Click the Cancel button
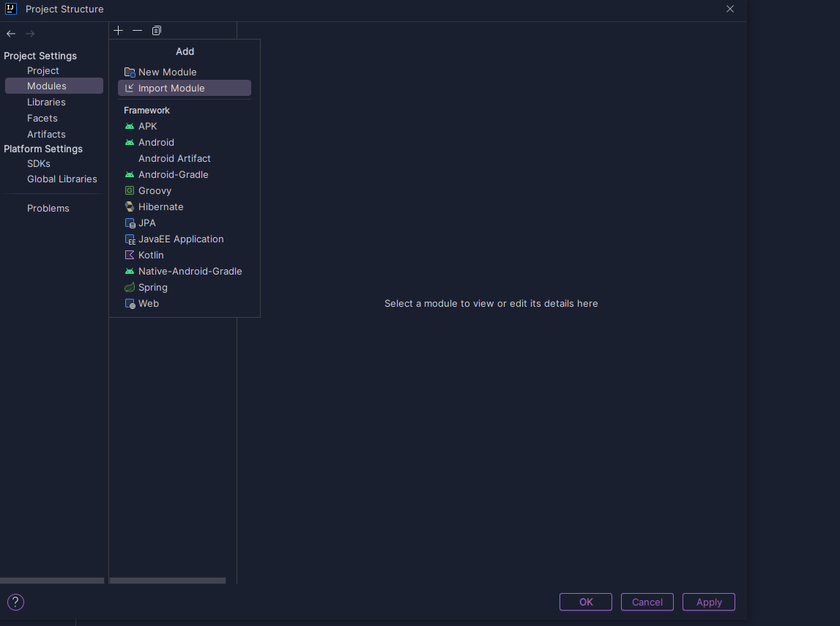 [647, 602]
